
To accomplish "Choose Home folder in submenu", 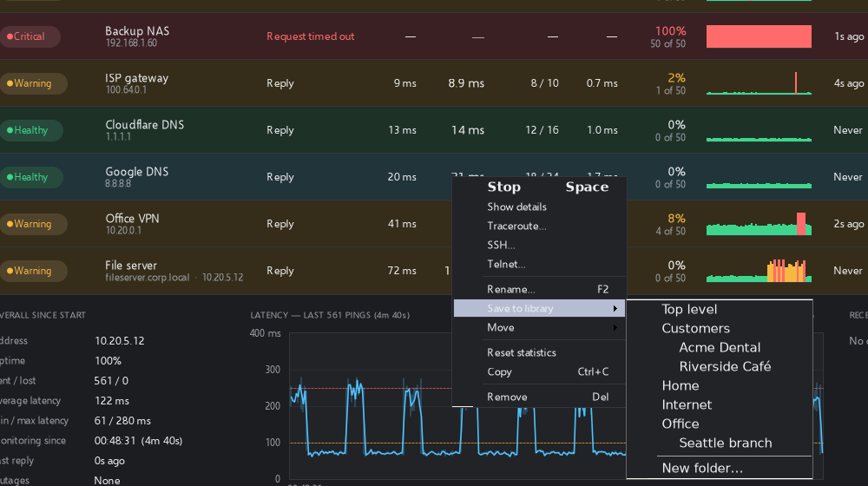I will pyautogui.click(x=720, y=386).
